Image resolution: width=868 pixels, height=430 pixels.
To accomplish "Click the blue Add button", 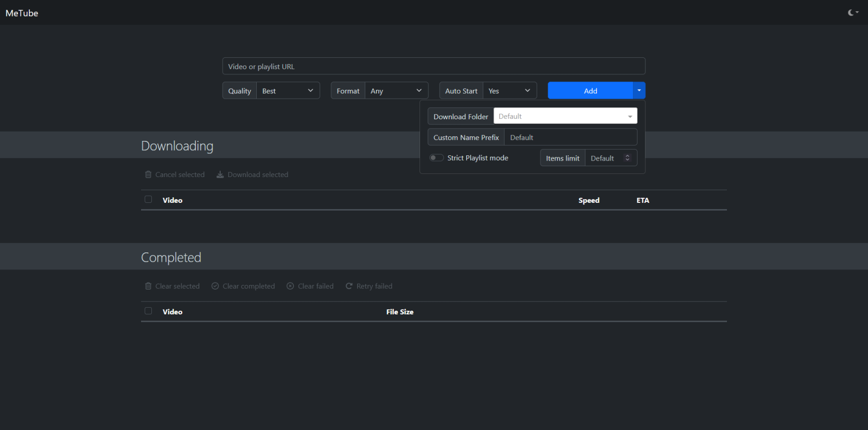I will pyautogui.click(x=590, y=91).
